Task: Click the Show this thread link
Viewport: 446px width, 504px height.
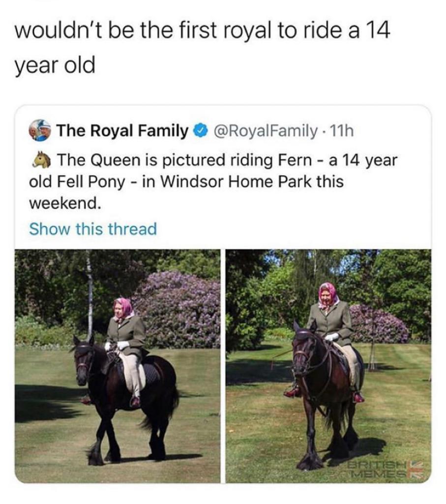Action: [93, 229]
